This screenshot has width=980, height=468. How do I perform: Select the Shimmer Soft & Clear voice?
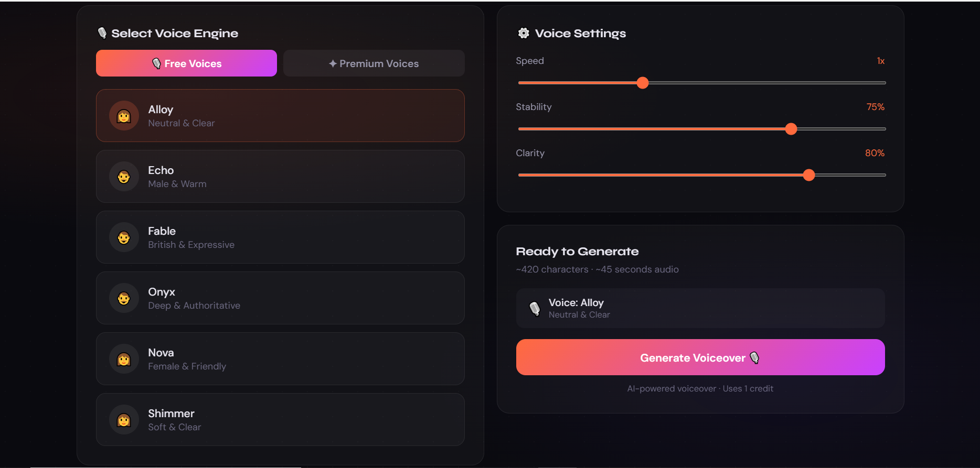[x=280, y=419]
